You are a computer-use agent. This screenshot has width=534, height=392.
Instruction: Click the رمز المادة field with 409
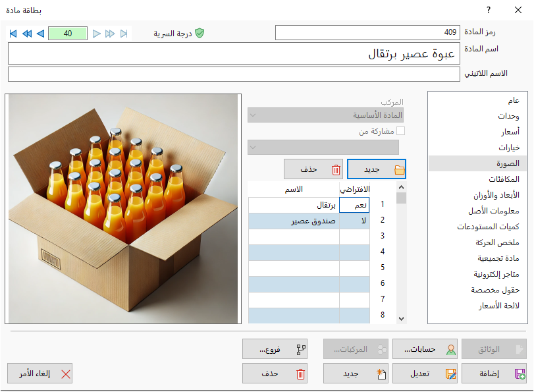point(367,32)
